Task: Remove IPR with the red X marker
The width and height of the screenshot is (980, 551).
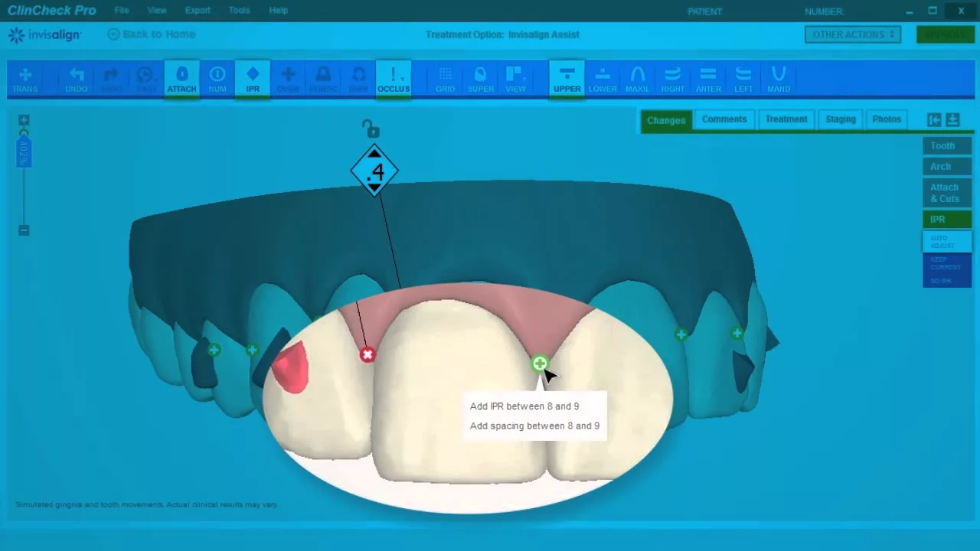Action: click(x=367, y=354)
